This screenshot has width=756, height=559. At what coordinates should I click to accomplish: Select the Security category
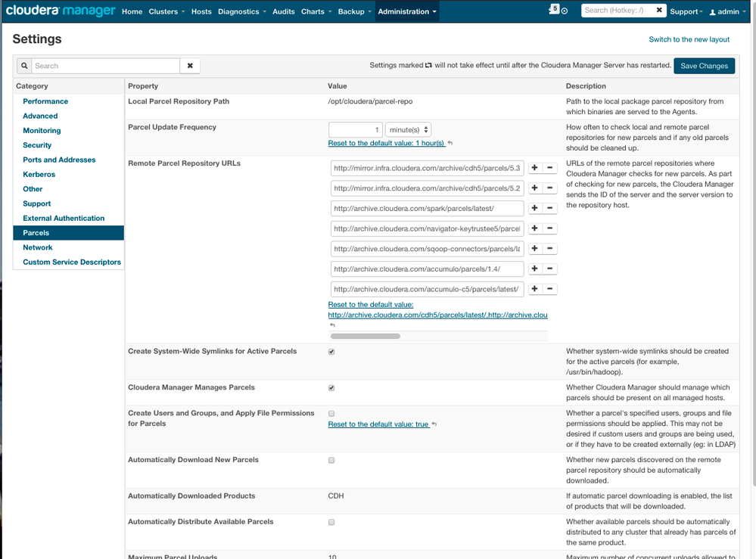37,145
